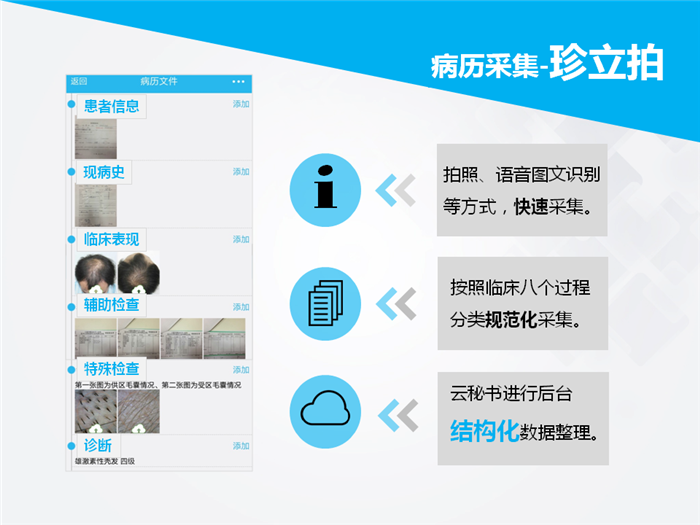Click the cloud circle icon
The image size is (700, 525).
click(325, 411)
